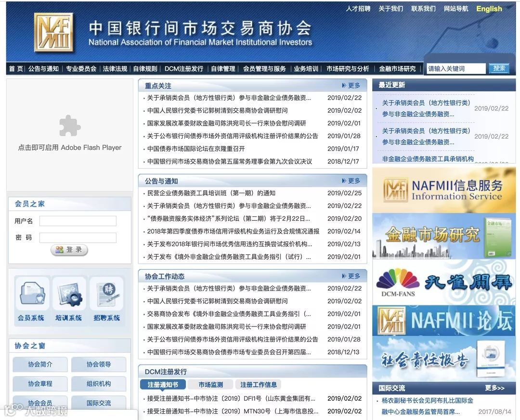Screen dimensions: 520x420
Task: Click the 网站导航 top link
Action: (456, 9)
